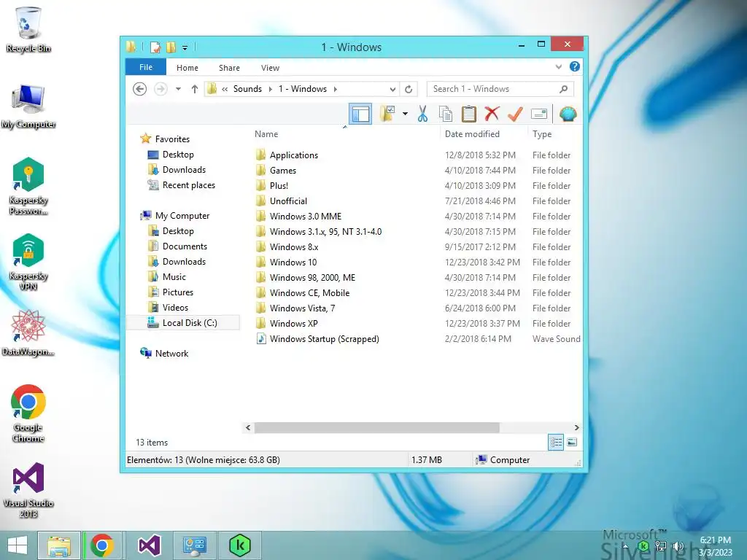Sort by the Type column header
Viewport: 747px width, 560px height.
tap(542, 134)
